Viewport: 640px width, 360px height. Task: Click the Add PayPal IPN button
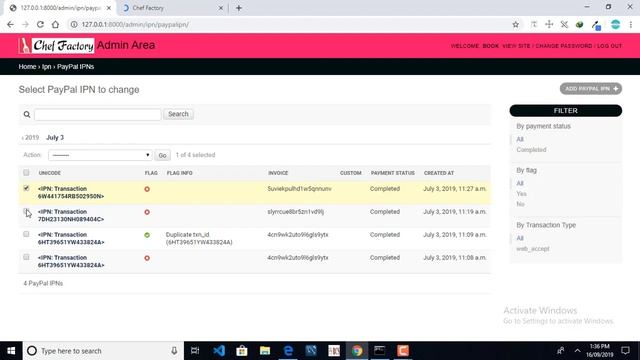coord(591,89)
